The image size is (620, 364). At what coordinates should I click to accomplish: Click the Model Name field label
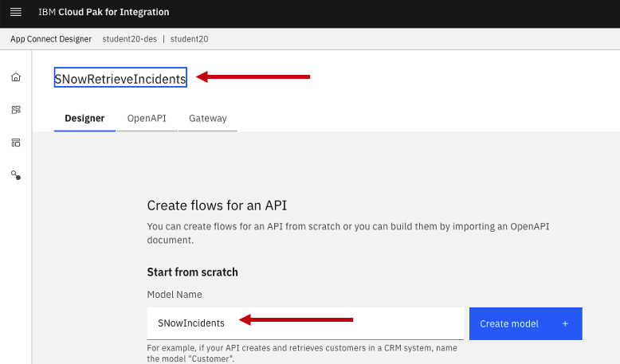[x=175, y=295]
